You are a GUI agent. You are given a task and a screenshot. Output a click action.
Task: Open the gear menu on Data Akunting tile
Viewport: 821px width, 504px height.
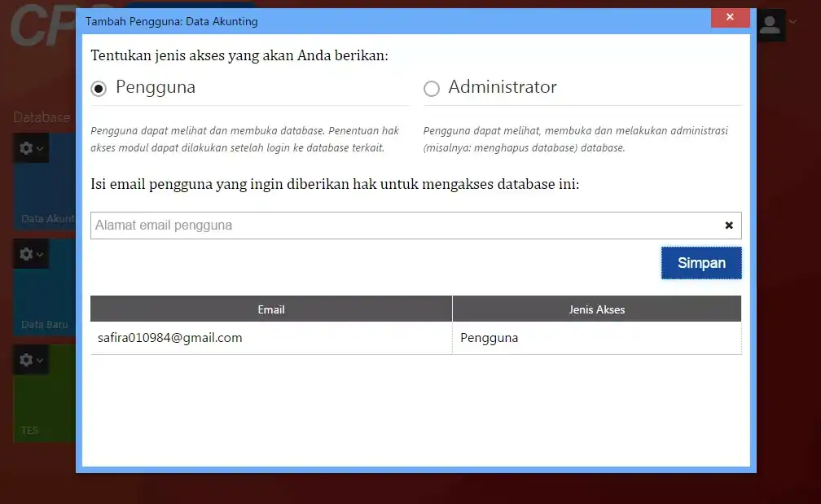[x=31, y=148]
